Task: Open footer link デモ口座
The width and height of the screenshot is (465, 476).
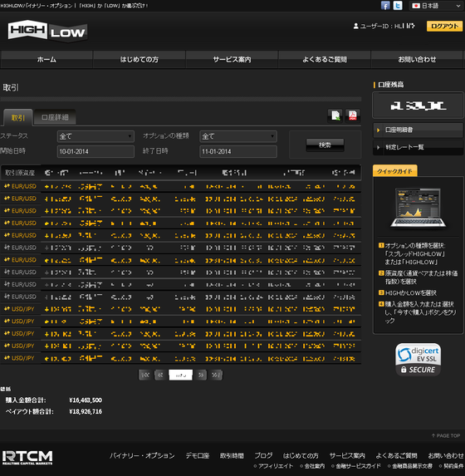Action: pyautogui.click(x=198, y=456)
